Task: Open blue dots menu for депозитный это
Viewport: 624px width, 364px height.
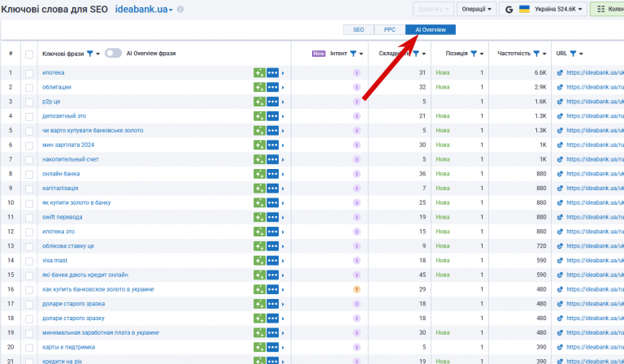Action: click(273, 116)
